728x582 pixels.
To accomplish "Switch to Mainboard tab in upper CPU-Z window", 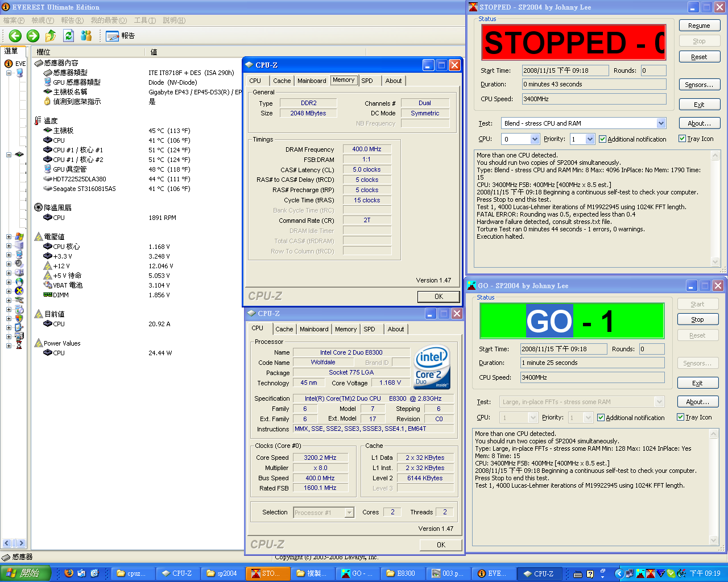I will click(312, 81).
